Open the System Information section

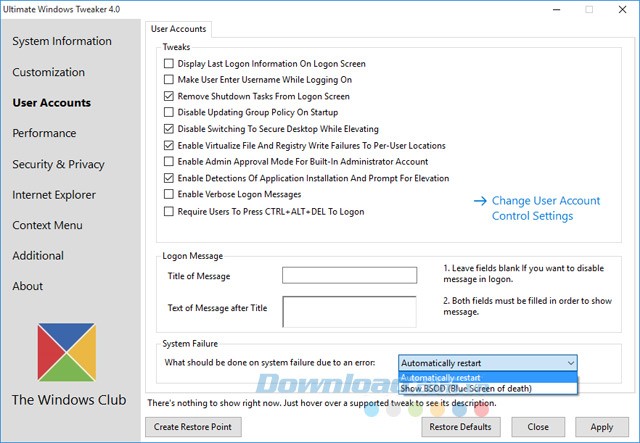tap(62, 41)
